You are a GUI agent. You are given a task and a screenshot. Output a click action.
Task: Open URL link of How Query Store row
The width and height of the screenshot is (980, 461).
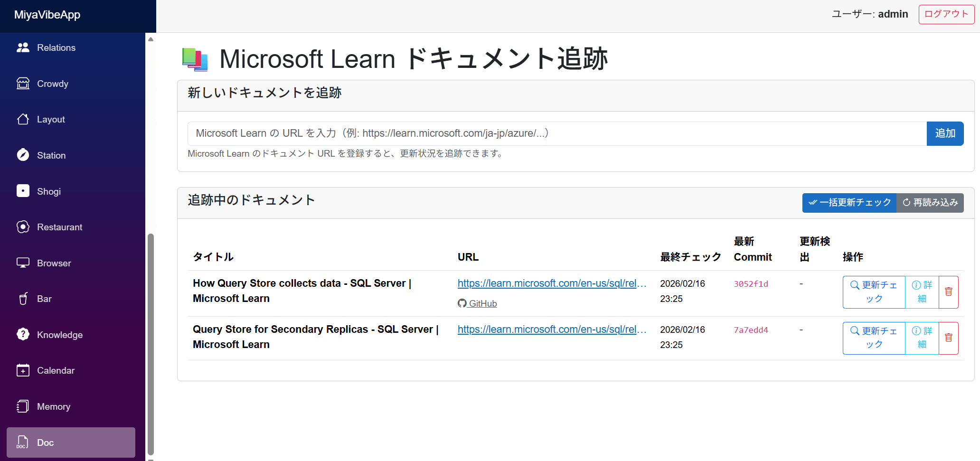(552, 283)
